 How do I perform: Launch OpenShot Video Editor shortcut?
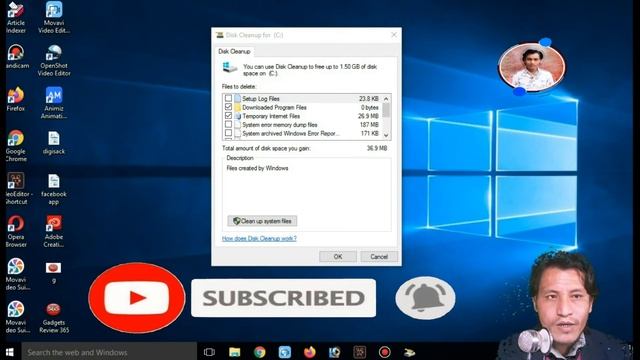coord(54,60)
